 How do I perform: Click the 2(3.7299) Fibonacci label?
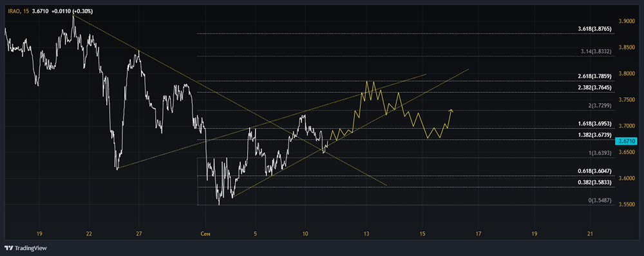coord(600,105)
